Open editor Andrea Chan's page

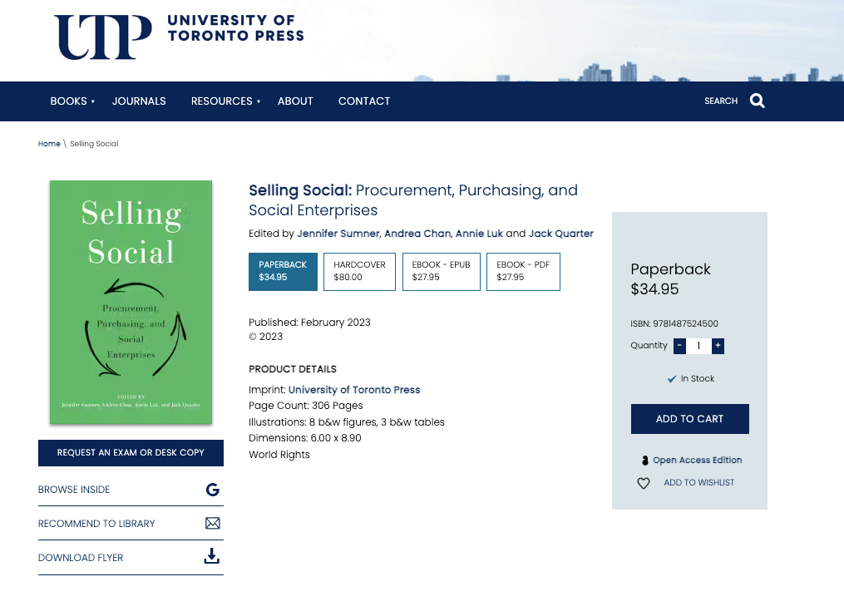coord(417,234)
